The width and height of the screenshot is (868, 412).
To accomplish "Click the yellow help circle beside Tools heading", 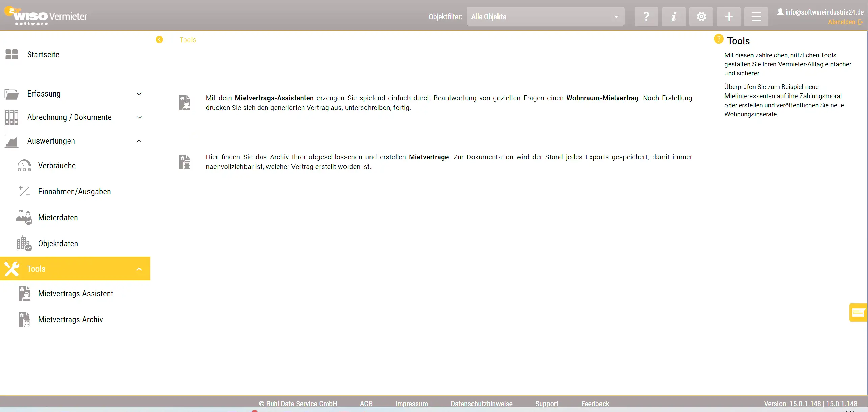I will tap(719, 39).
